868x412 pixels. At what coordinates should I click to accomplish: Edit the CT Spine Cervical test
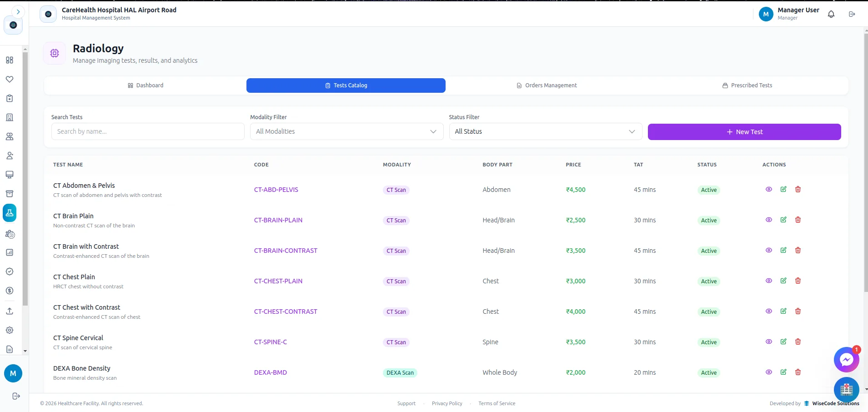[783, 342]
